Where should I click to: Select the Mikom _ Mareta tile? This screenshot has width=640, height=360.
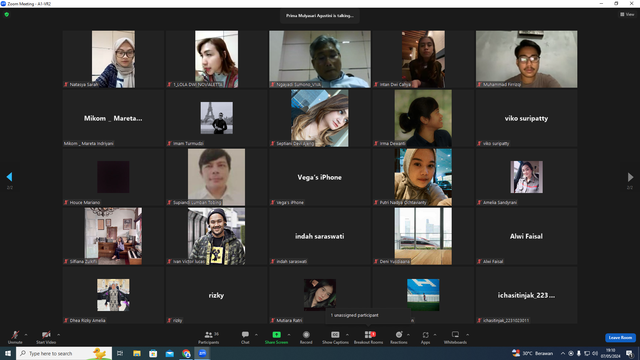tap(113, 118)
